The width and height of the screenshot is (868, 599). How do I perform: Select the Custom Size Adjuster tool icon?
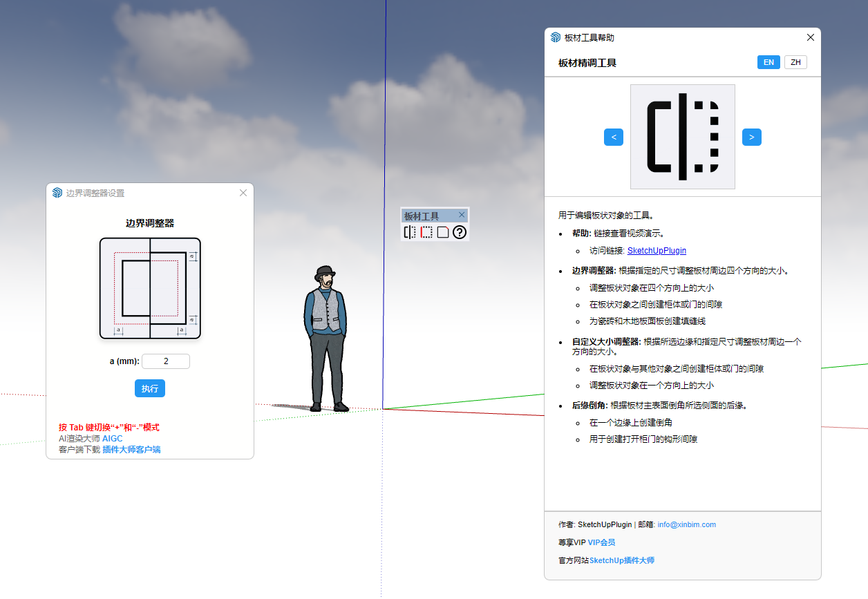(426, 232)
